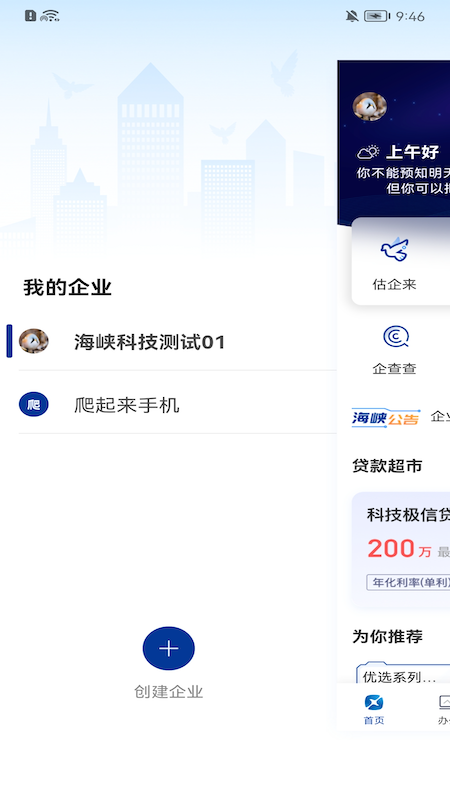The width and height of the screenshot is (450, 800).
Task: Tap the partially visible 办公 tab icon
Action: pos(444,703)
